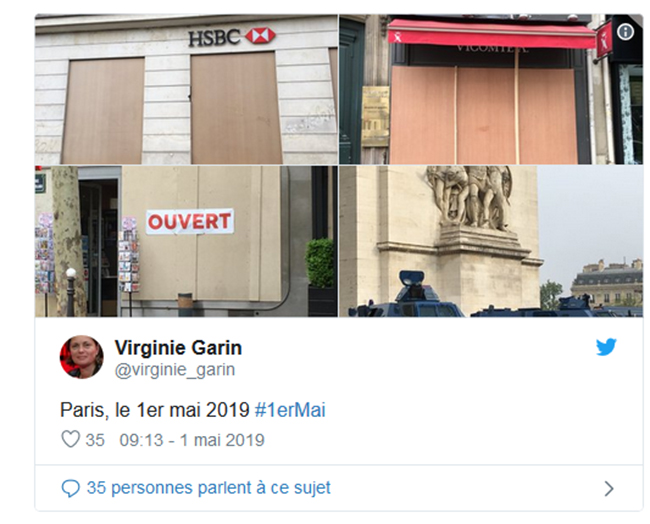
Task: Open Virginie Garin's profile avatar
Action: tap(82, 357)
